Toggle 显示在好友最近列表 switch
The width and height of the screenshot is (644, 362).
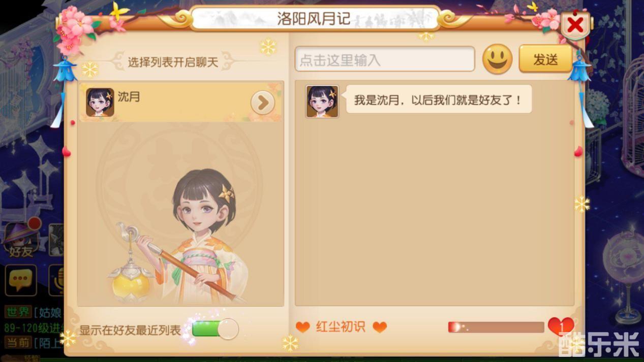pos(215,330)
